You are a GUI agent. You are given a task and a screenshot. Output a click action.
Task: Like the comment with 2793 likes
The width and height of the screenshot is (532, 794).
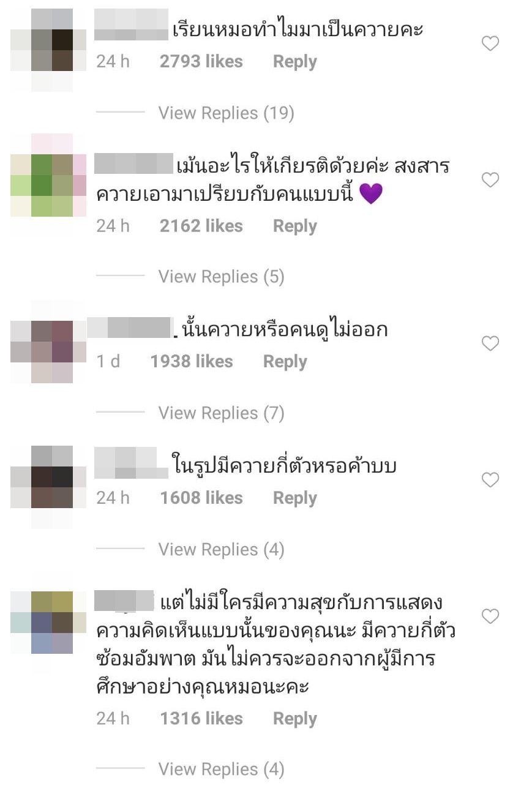coord(490,43)
